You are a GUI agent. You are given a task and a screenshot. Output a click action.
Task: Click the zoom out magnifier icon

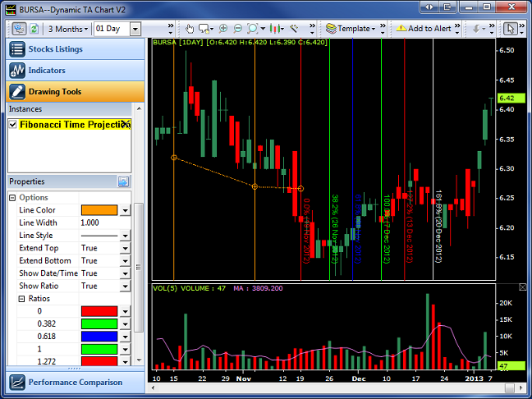pyautogui.click(x=238, y=29)
